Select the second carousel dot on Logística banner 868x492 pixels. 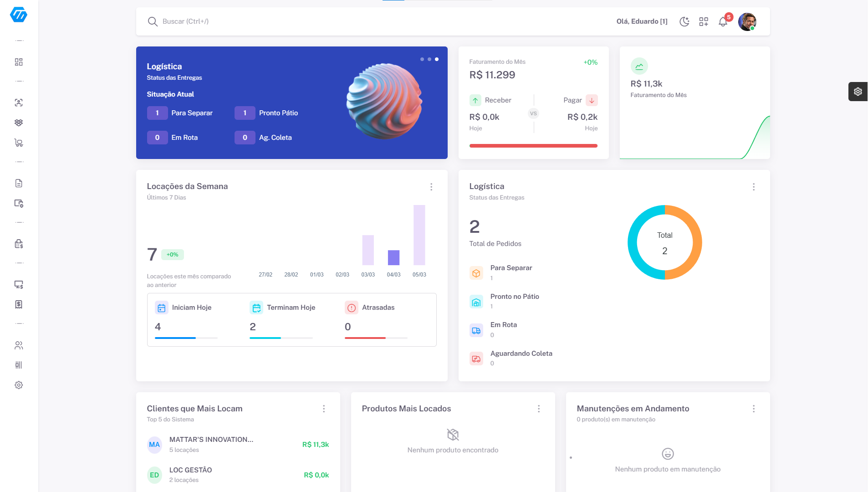tap(429, 59)
